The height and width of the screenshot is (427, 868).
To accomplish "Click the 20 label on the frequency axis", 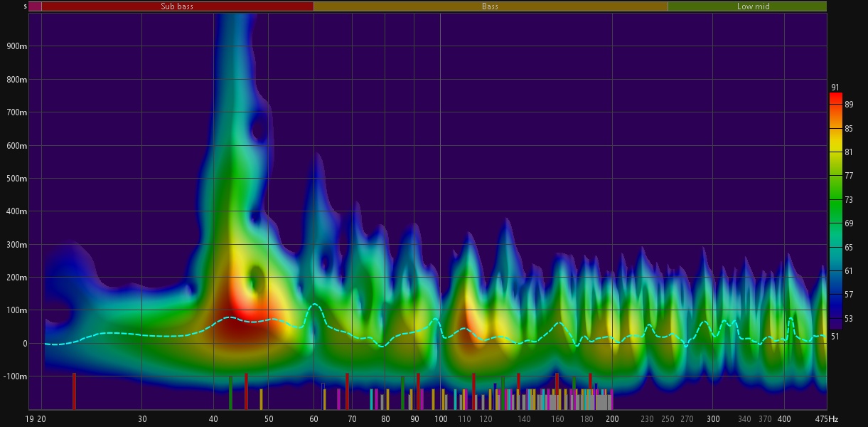I will (42, 419).
